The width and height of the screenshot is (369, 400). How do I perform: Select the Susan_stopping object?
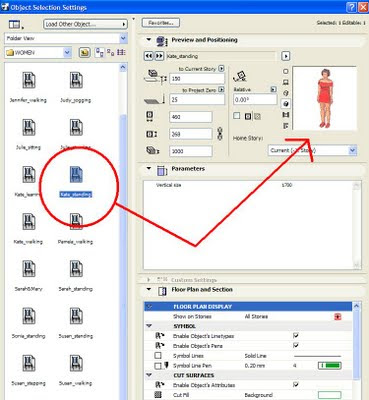(28, 369)
